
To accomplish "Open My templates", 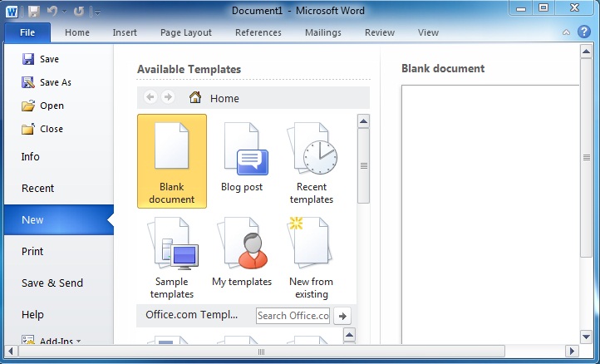I will pyautogui.click(x=242, y=257).
